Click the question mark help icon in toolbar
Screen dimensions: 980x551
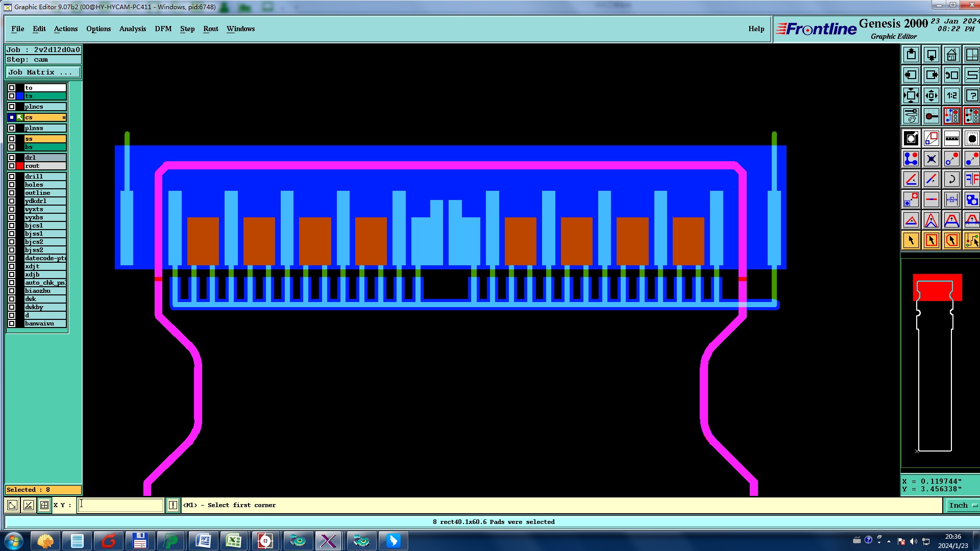coord(972,95)
